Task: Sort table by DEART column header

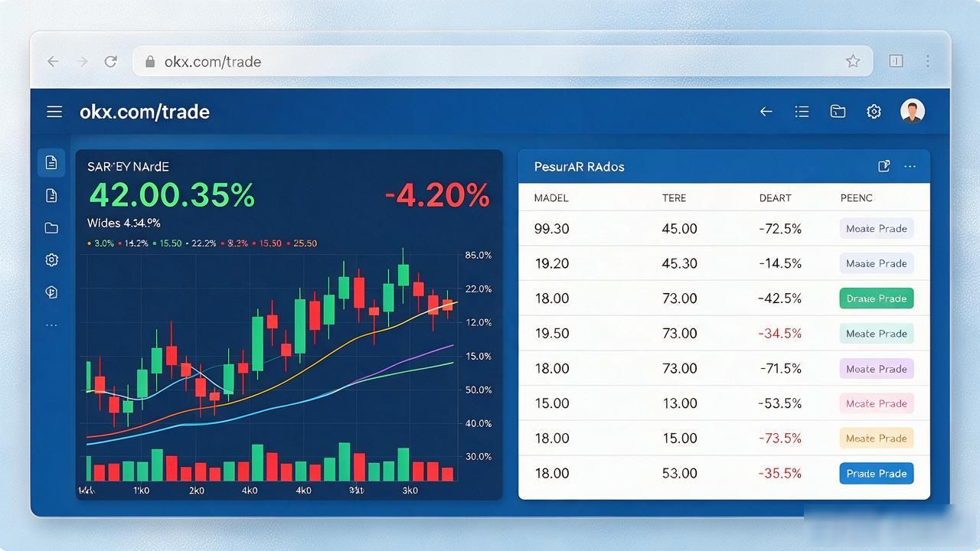Action: tap(775, 197)
